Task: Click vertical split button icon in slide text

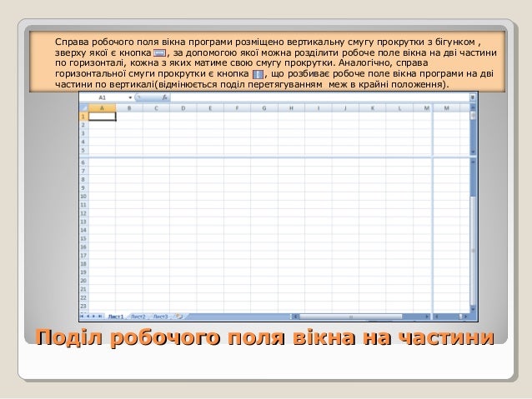Action: click(x=258, y=74)
